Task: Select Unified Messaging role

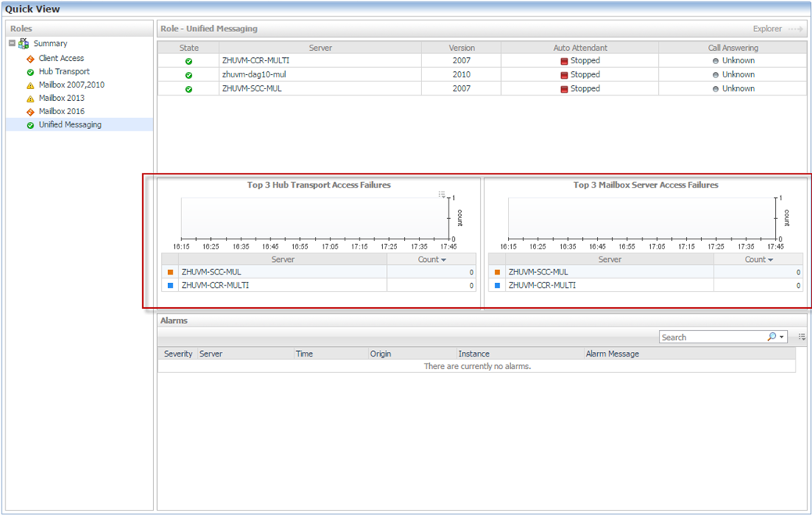Action: tap(70, 124)
